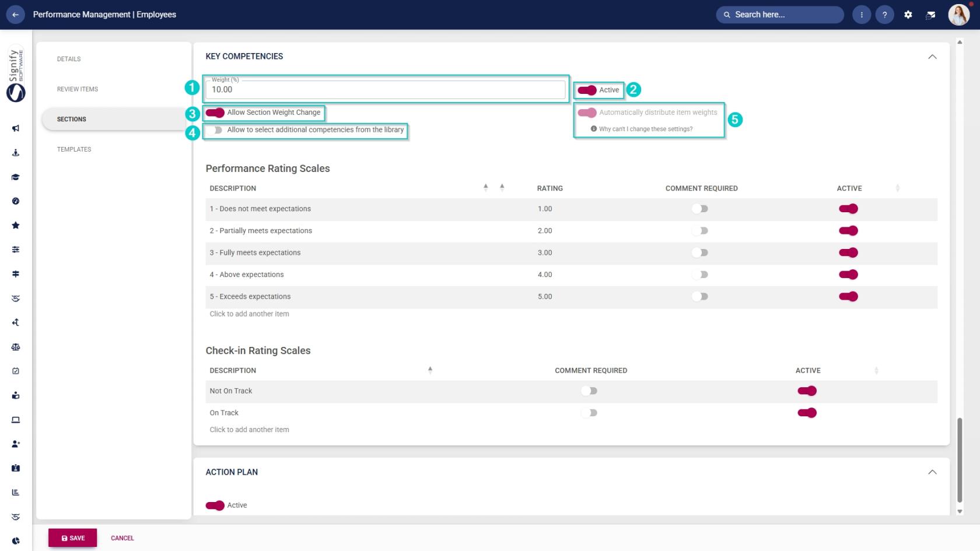This screenshot has height=551, width=980.
Task: Toggle Action Plan Active switch
Action: [215, 506]
